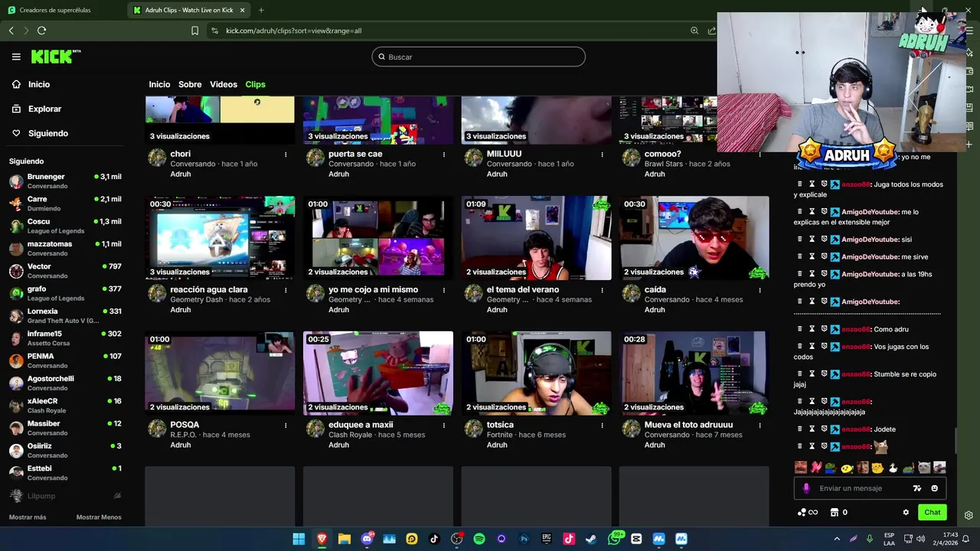The image size is (980, 551).
Task: Open Steam from the taskbar
Action: click(x=591, y=539)
